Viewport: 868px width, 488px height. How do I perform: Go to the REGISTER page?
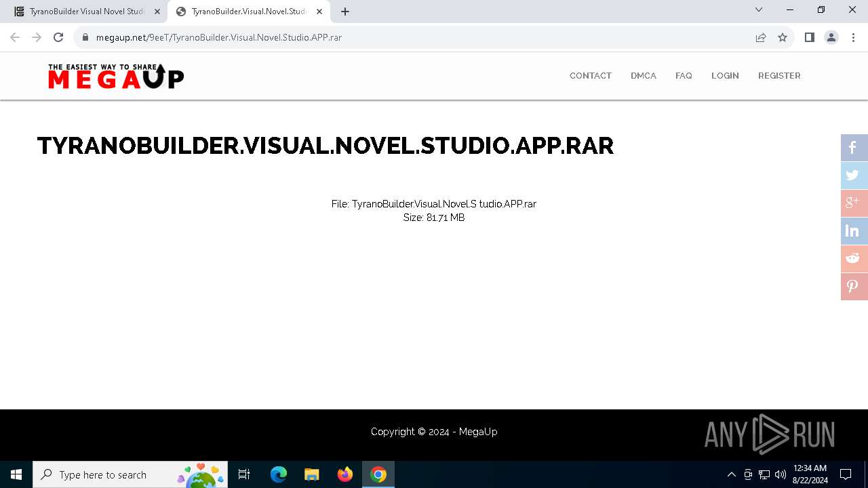click(x=779, y=76)
